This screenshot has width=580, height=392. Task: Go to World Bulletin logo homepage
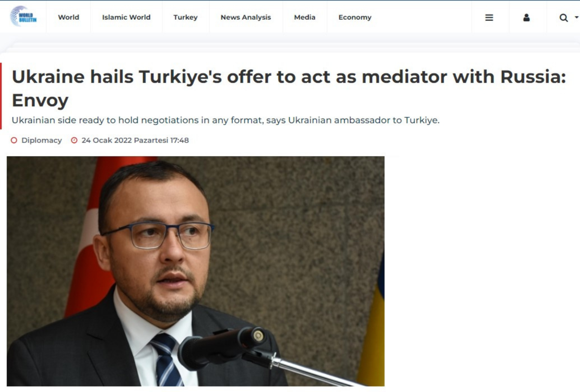[x=23, y=16]
